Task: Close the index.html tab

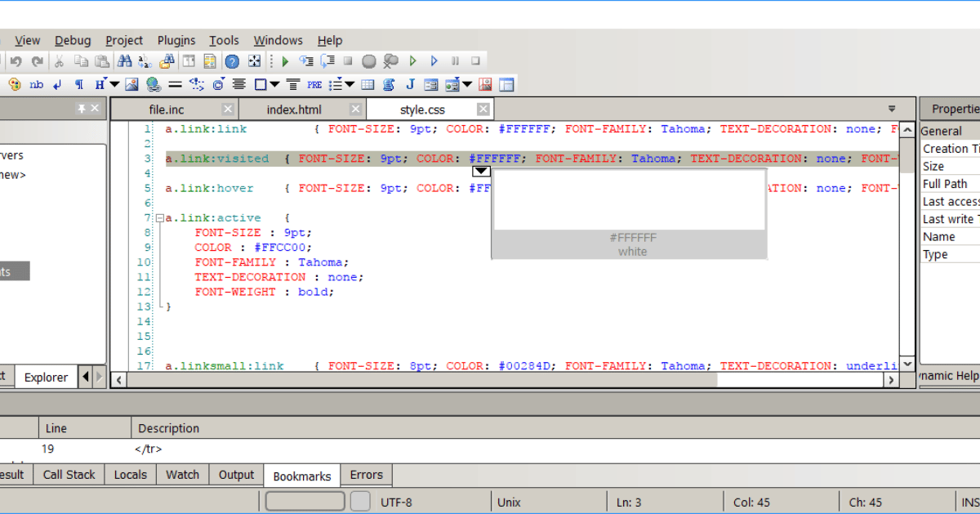Action: coord(355,109)
